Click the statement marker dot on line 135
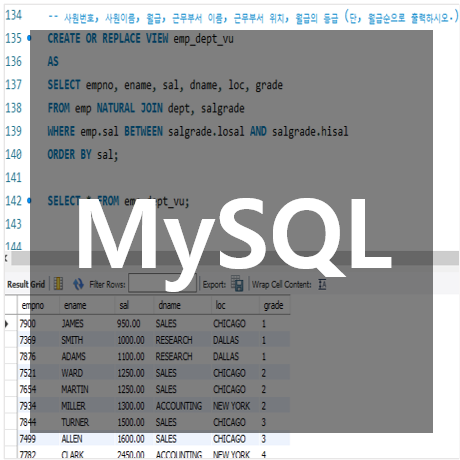This screenshot has height=460, width=460. [29, 38]
